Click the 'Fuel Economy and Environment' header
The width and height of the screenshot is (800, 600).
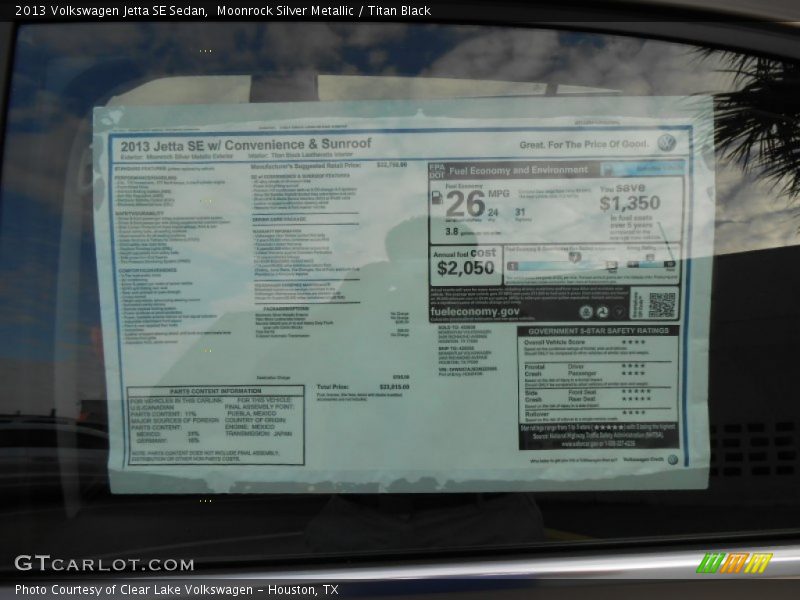518,170
